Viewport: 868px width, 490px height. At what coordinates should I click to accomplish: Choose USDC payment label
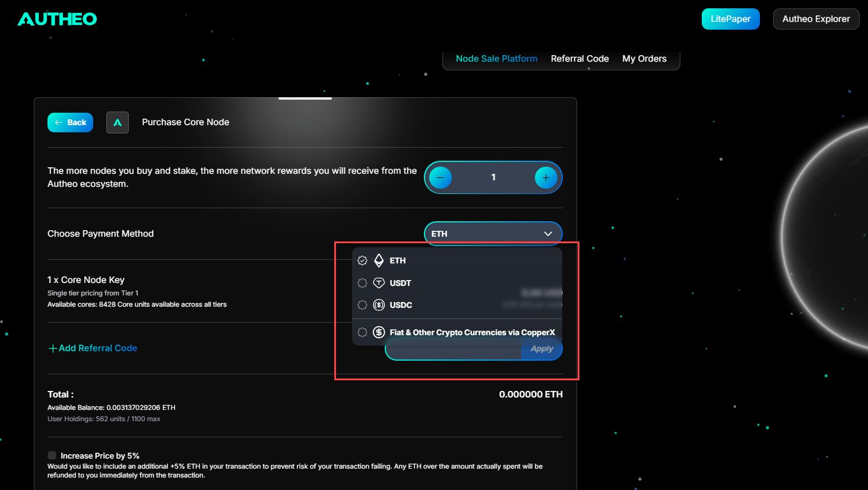pos(401,305)
